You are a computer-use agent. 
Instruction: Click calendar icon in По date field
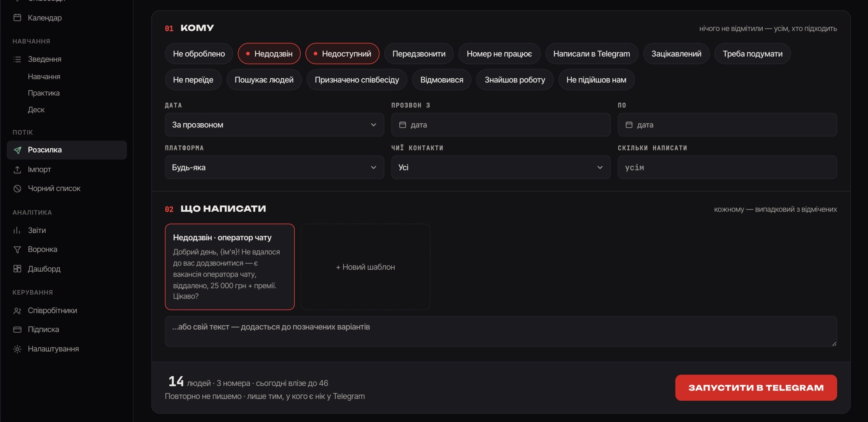[629, 125]
